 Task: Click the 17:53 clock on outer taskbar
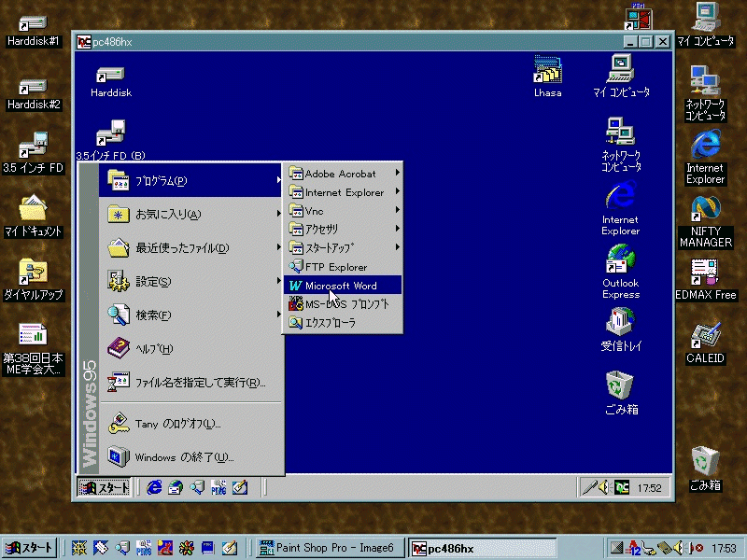pos(725,548)
